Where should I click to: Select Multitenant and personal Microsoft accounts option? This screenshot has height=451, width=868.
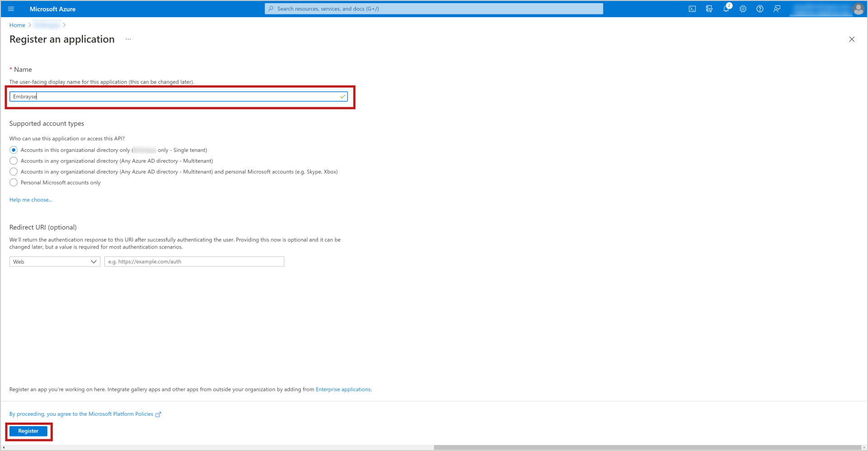pos(14,172)
